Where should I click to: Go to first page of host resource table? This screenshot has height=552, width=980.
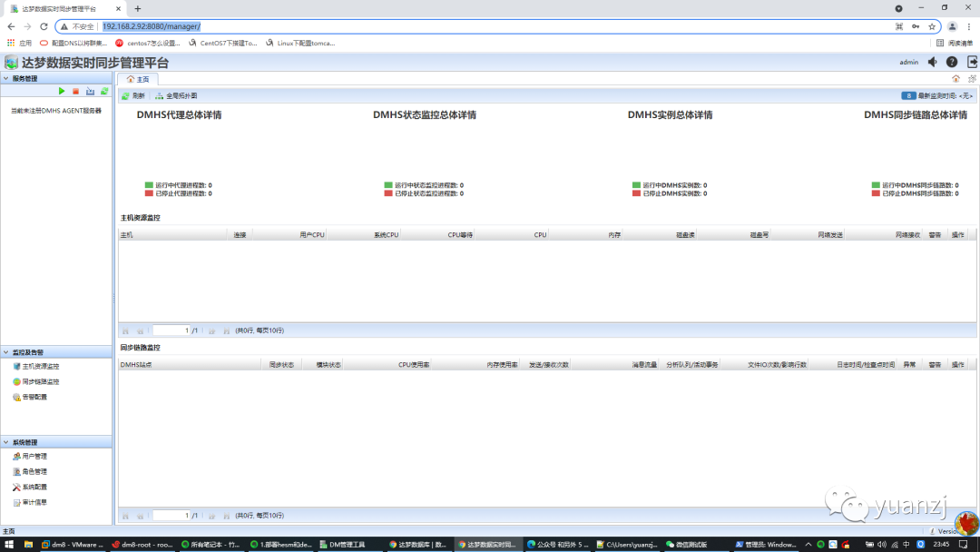click(125, 330)
